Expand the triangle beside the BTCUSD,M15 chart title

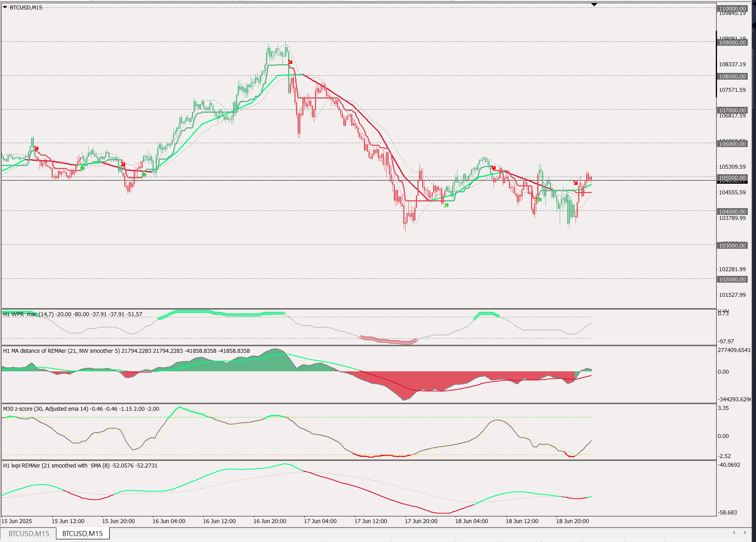pos(5,7)
